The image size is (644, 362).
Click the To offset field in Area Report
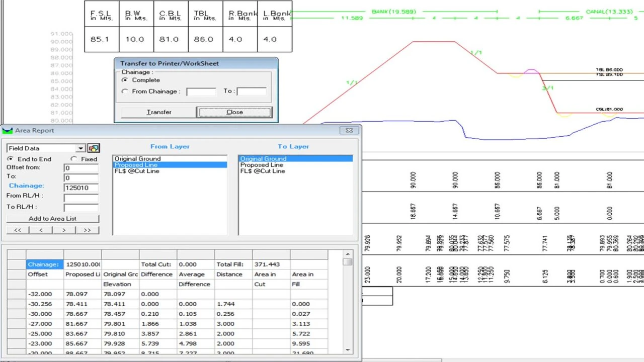[x=81, y=177]
